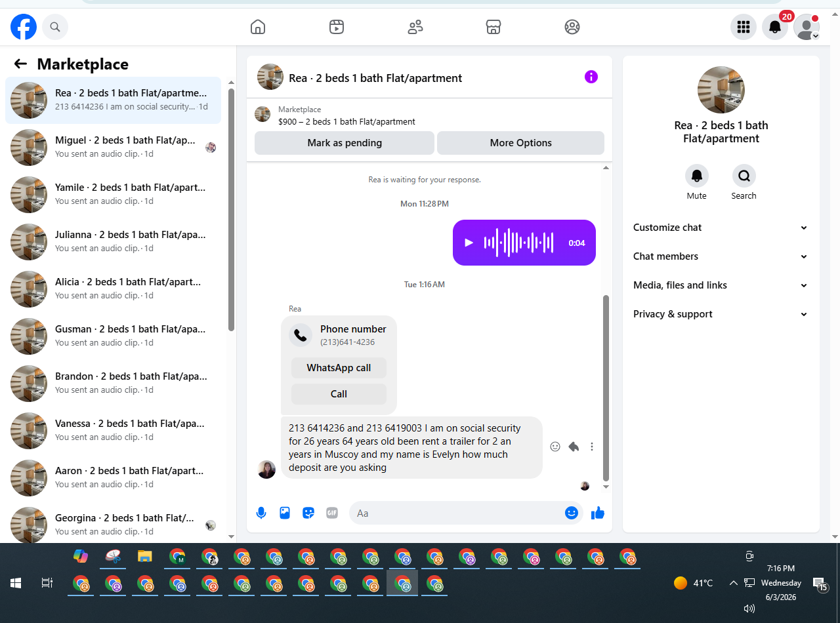This screenshot has height=623, width=840.
Task: Click the Call button in phone card
Action: tap(339, 394)
